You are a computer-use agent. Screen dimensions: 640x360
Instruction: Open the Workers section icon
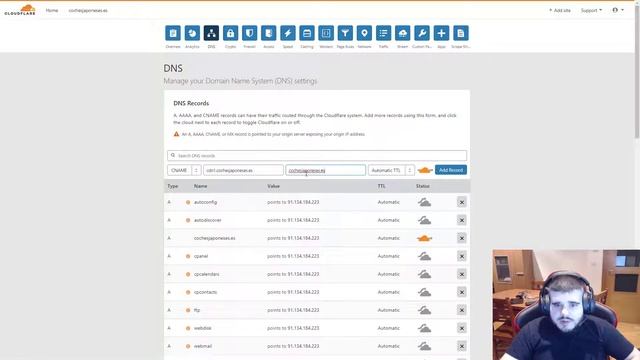[326, 33]
